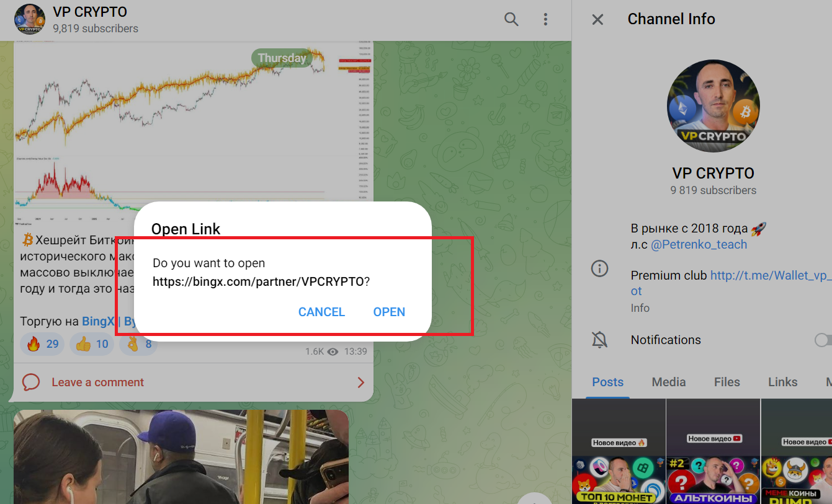Select the Links tab
The height and width of the screenshot is (504, 832).
click(x=783, y=382)
